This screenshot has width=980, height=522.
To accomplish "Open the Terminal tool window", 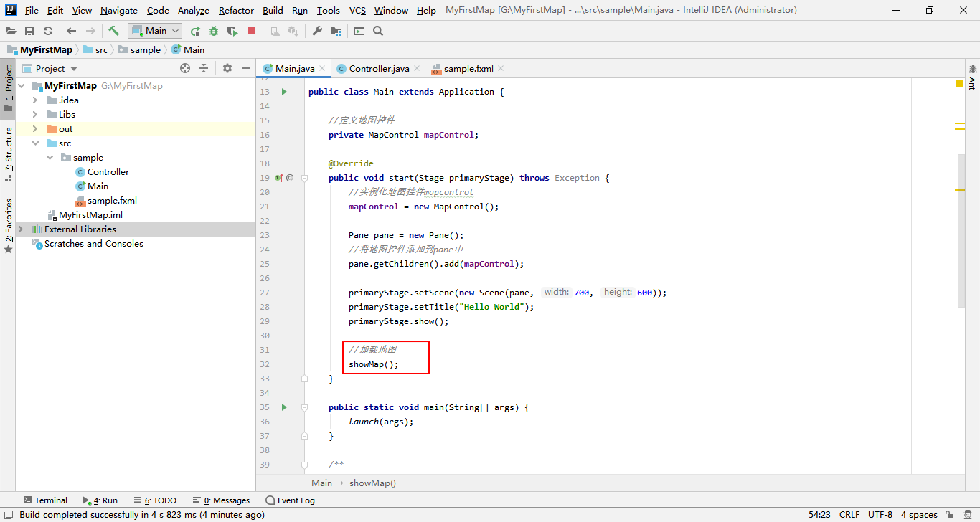I will click(45, 500).
